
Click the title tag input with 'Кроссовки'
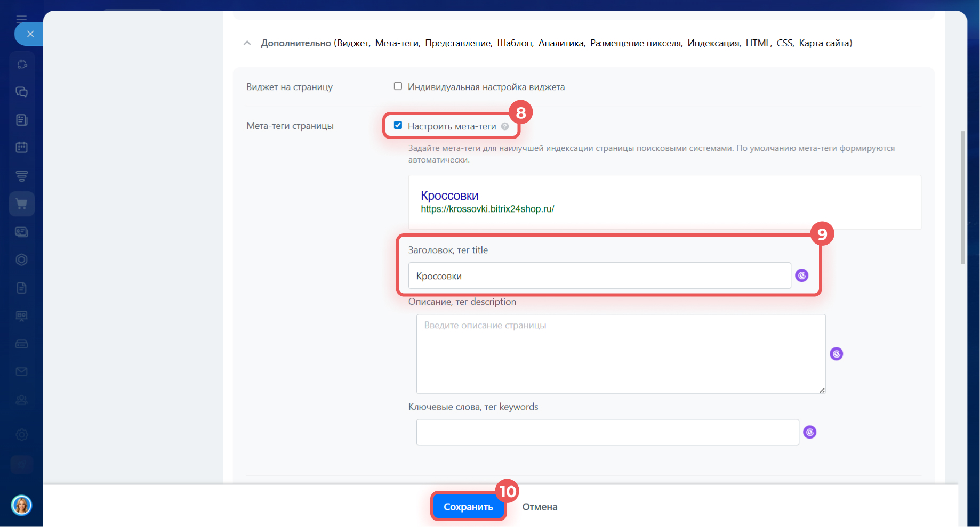pos(599,276)
